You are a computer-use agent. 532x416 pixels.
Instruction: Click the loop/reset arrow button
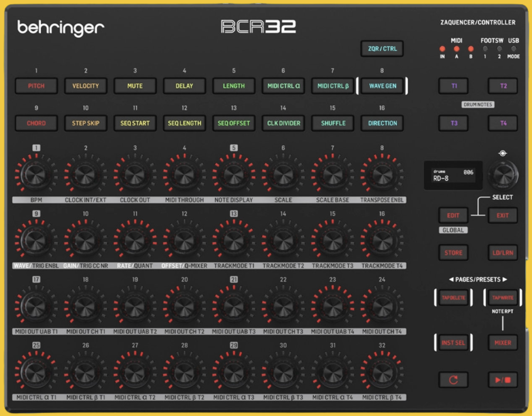[453, 380]
